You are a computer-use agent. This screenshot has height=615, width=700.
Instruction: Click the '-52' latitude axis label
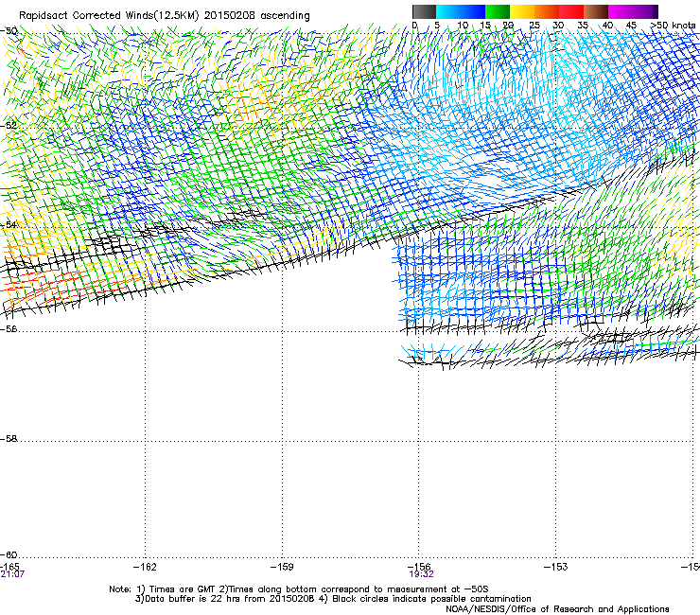pos(9,126)
